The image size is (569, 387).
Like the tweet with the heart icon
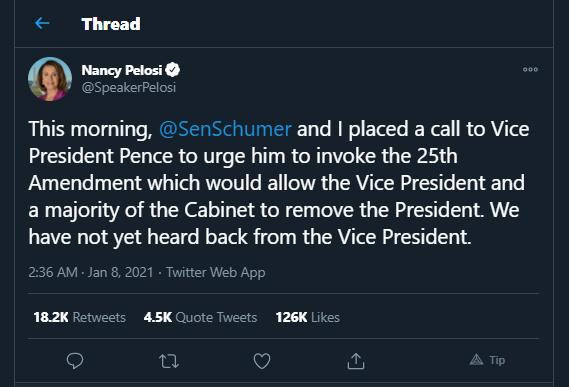pos(262,361)
